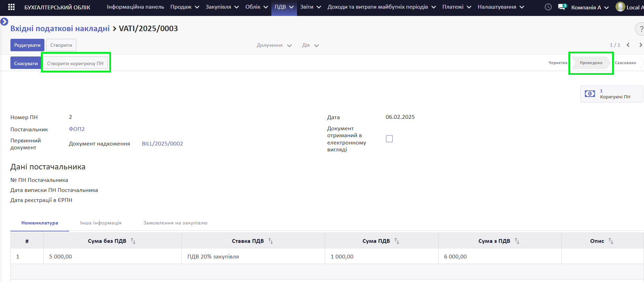Expand the Налаштування menu
This screenshot has width=644, height=282.
501,7
